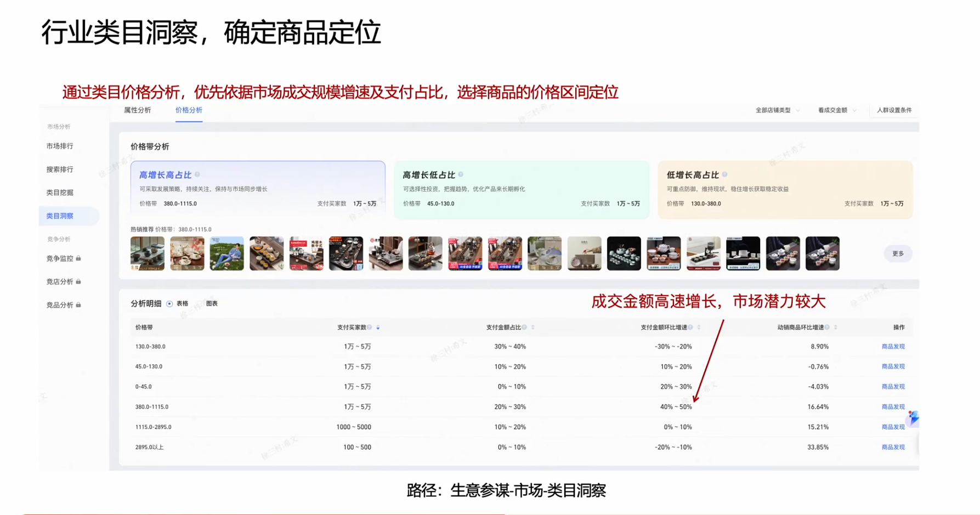Open 竞争监控 in the sidebar
Viewport: 980px width, 515px height.
click(x=60, y=258)
